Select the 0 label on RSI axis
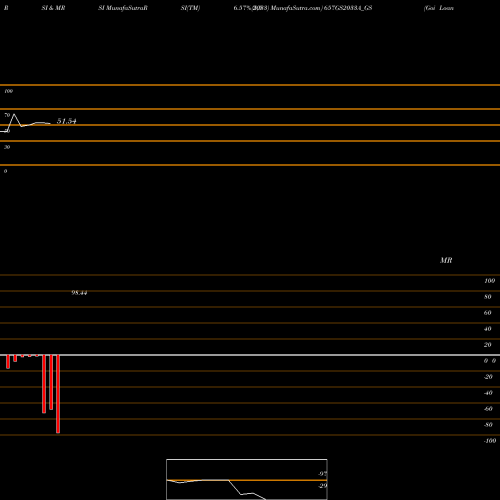Screen dimensions: 500x500 [5, 171]
